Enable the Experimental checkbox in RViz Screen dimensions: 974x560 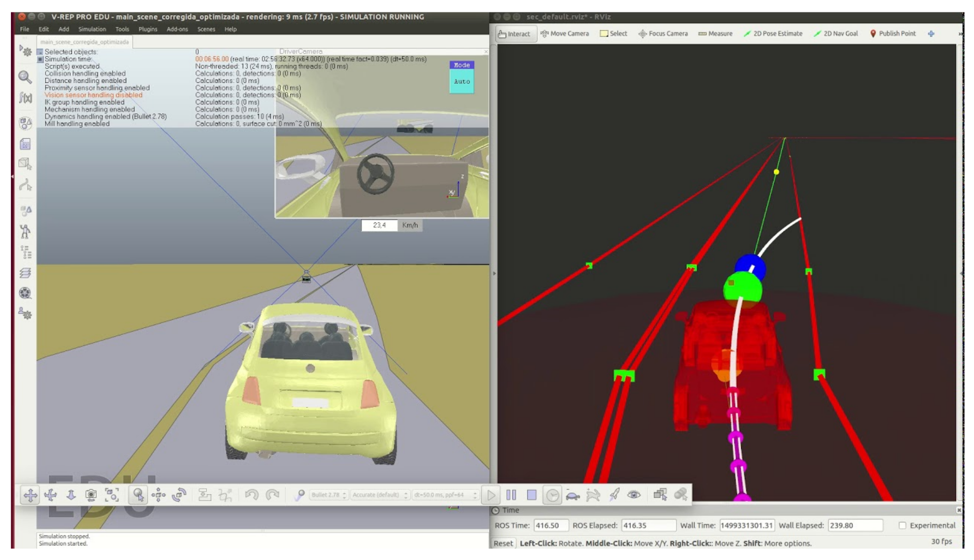pos(902,525)
